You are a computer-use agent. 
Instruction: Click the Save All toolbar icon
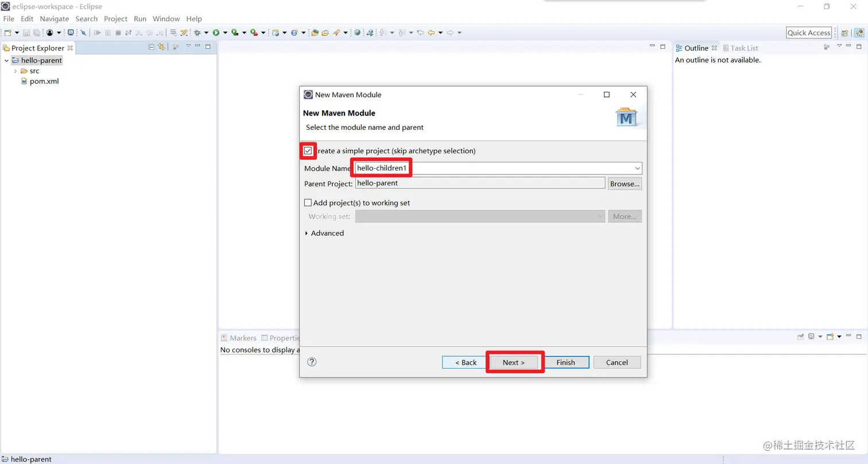click(37, 33)
